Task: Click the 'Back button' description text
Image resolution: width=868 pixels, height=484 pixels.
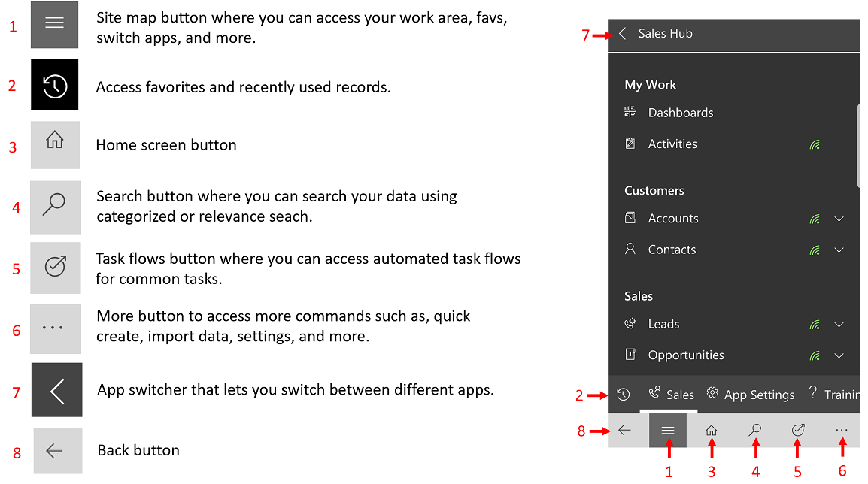Action: [x=138, y=450]
